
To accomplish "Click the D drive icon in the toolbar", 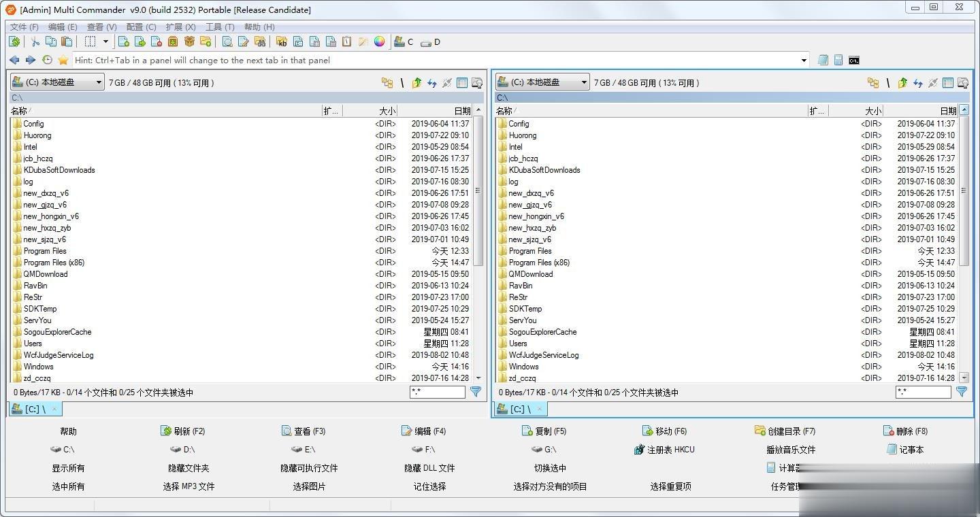I will click(430, 42).
